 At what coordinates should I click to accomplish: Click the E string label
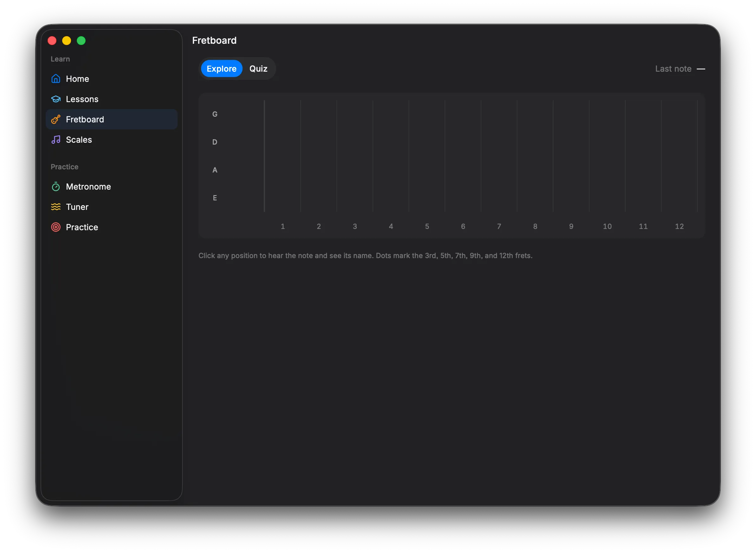[215, 198]
